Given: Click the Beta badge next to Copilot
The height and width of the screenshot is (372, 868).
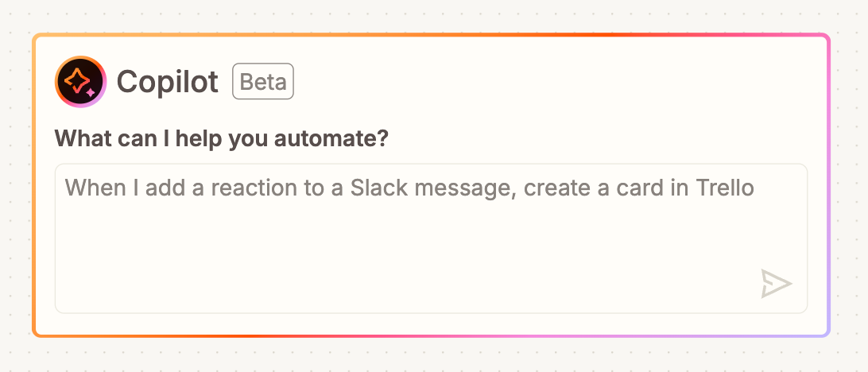Looking at the screenshot, I should coord(263,82).
